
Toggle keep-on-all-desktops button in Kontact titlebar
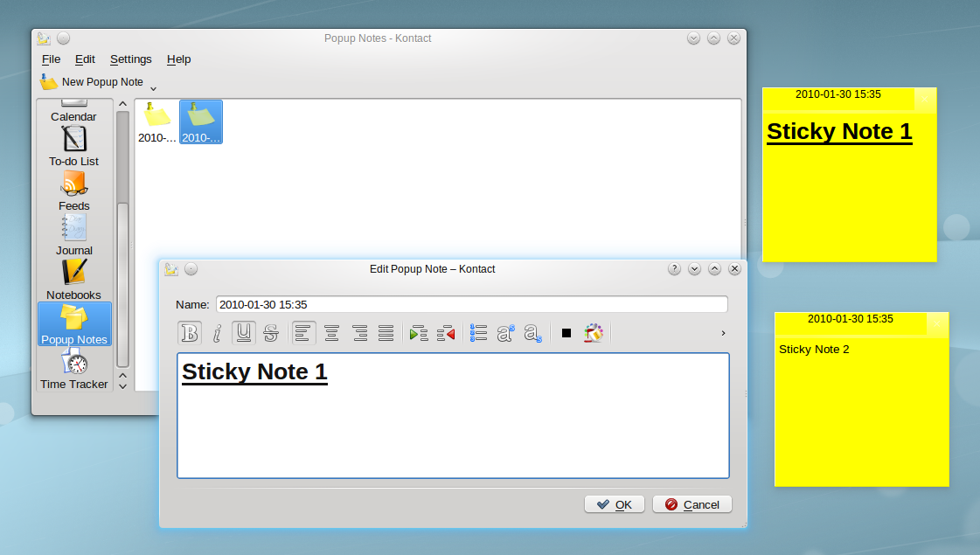[x=63, y=38]
